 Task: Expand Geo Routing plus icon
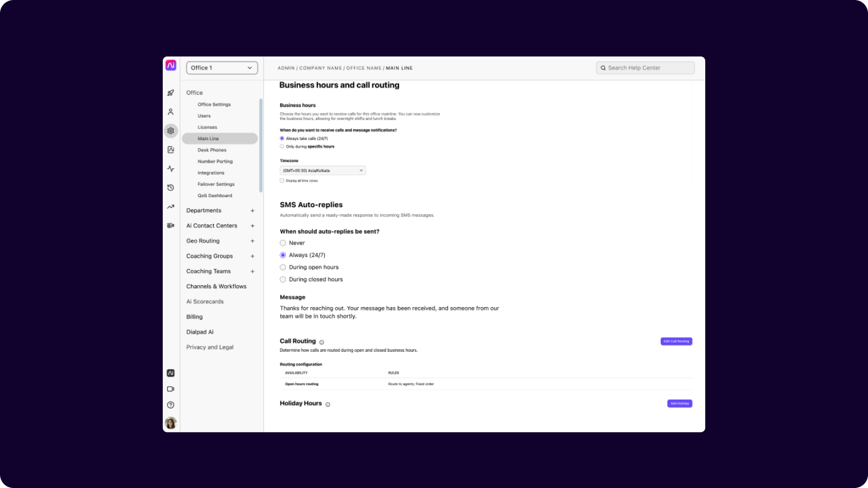pyautogui.click(x=253, y=241)
